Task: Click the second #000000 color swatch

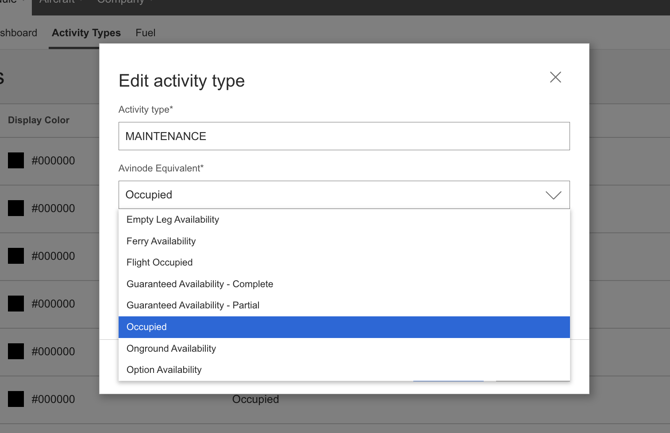Action: coord(16,208)
